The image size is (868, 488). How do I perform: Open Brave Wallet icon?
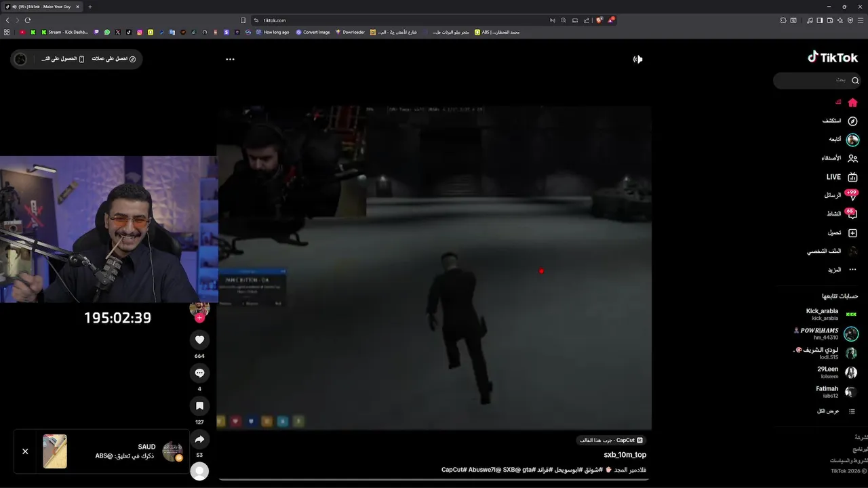pyautogui.click(x=830, y=20)
